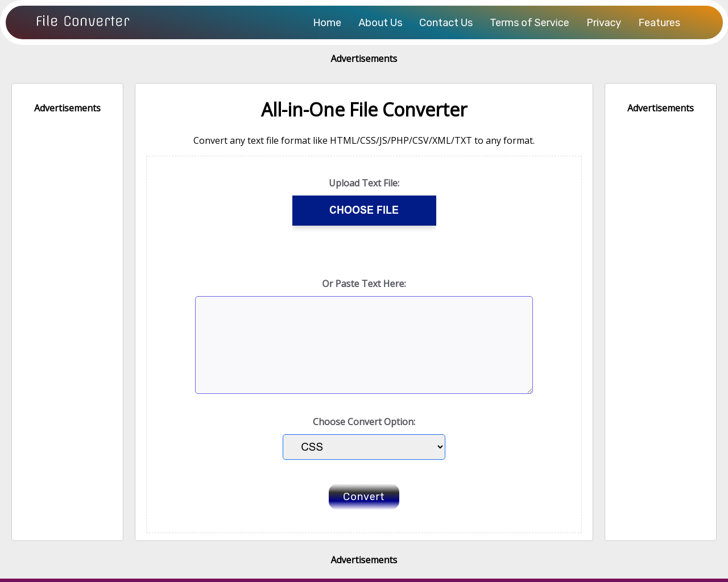Click the CHOOSE FILE upload button

[364, 210]
